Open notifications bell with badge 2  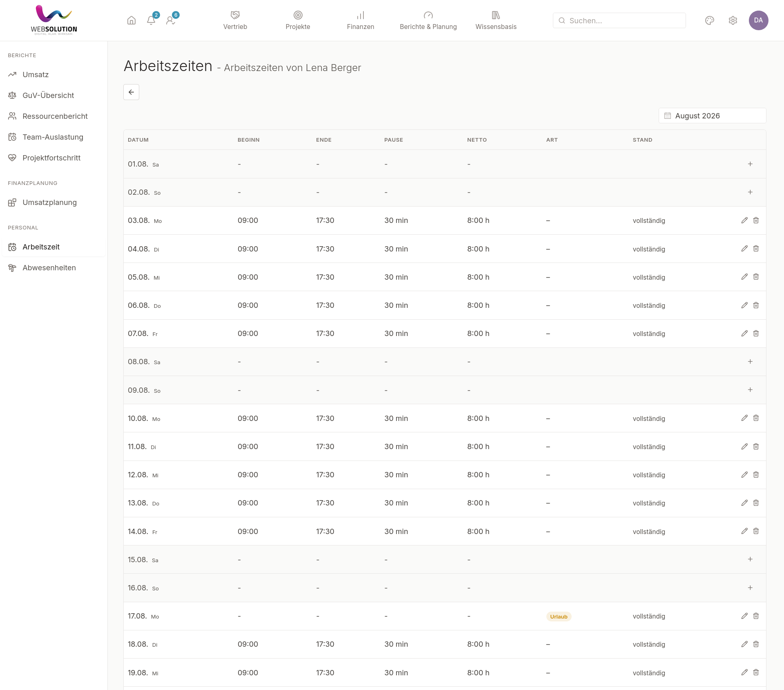click(151, 20)
